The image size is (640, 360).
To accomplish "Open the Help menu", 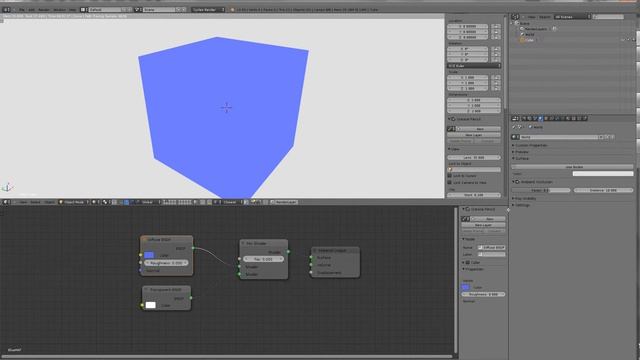I will pos(73,9).
